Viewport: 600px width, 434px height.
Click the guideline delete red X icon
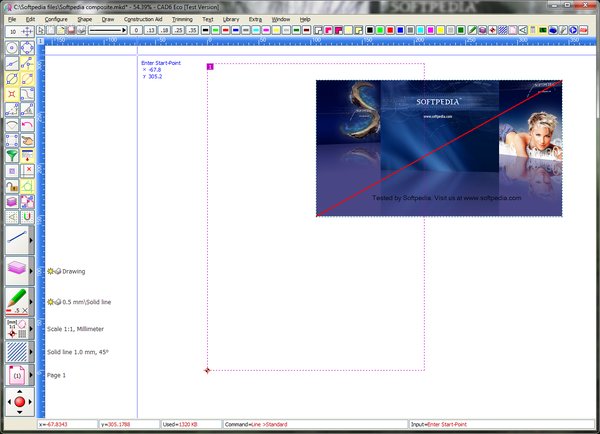coord(27,171)
